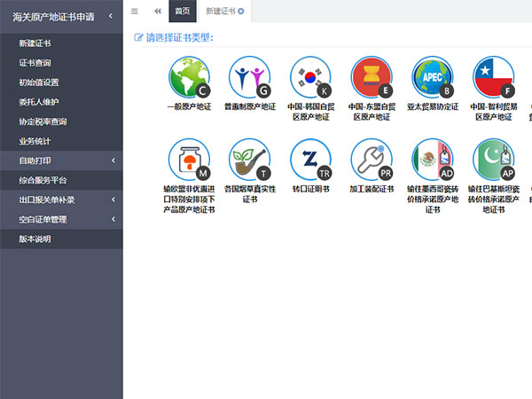Click the 转口证明书 label
Screen dimensions: 532x399
[x=311, y=189]
